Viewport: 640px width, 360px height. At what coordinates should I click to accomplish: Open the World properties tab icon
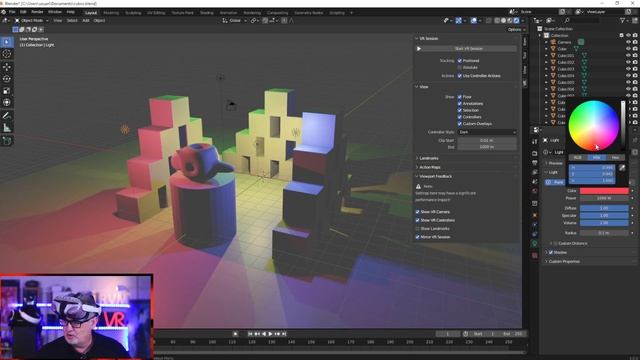click(535, 191)
